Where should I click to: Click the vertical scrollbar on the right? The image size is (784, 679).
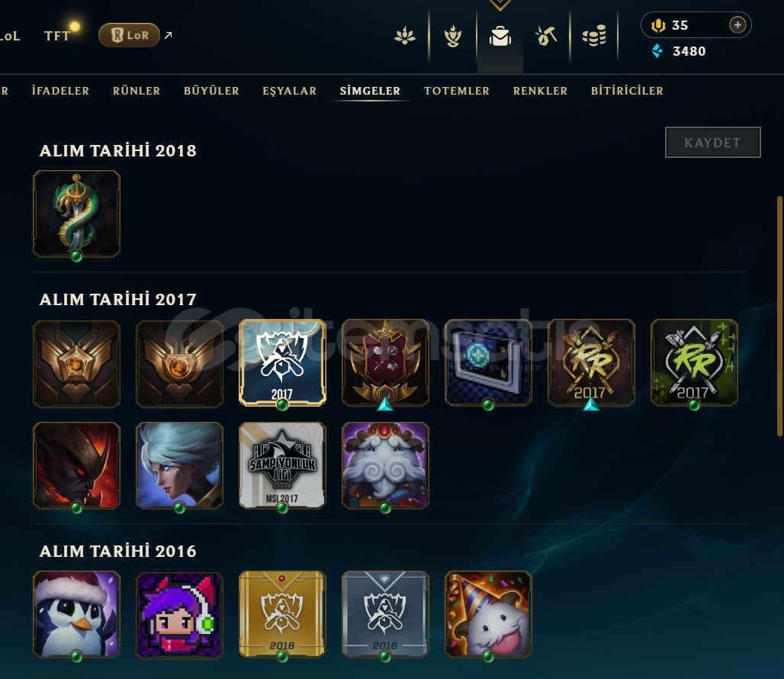tap(779, 316)
